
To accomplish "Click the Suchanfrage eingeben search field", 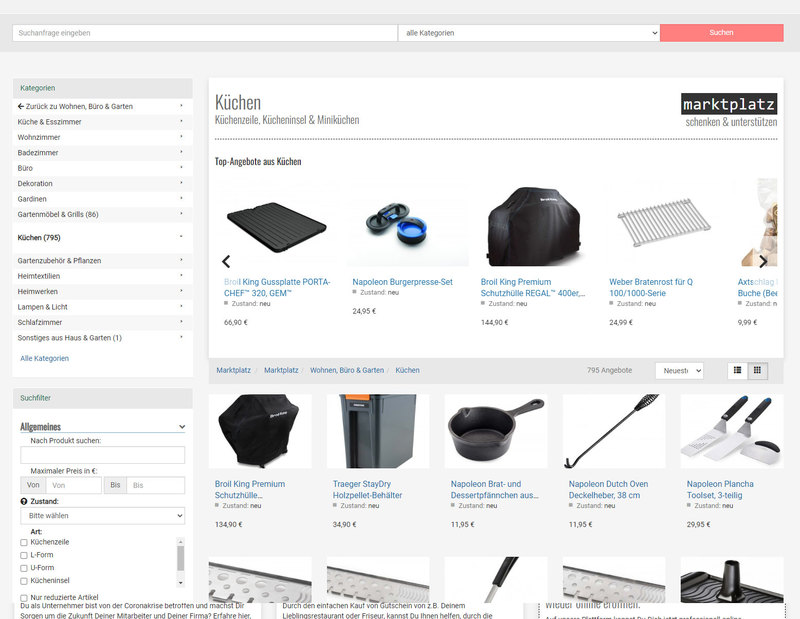I will (x=205, y=33).
